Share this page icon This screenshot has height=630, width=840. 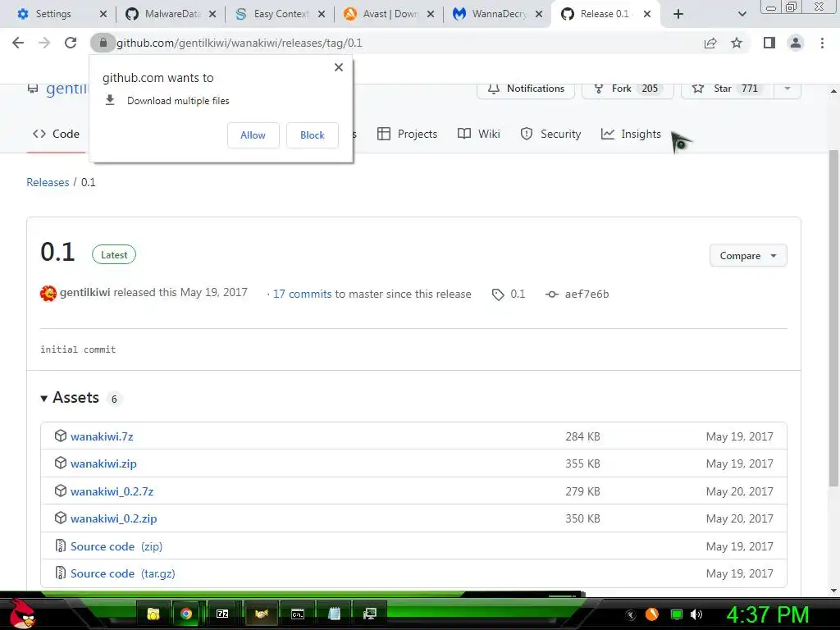[710, 43]
